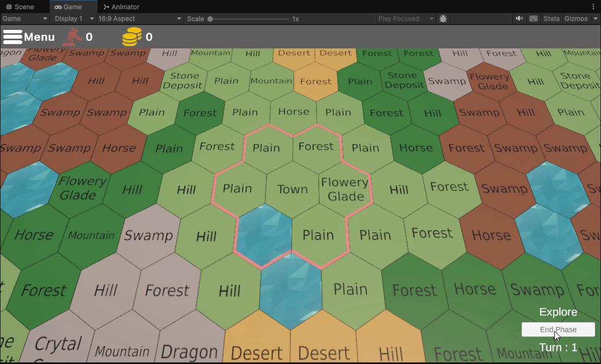The image size is (601, 364).
Task: Toggle Gizmos display
Action: [x=576, y=18]
